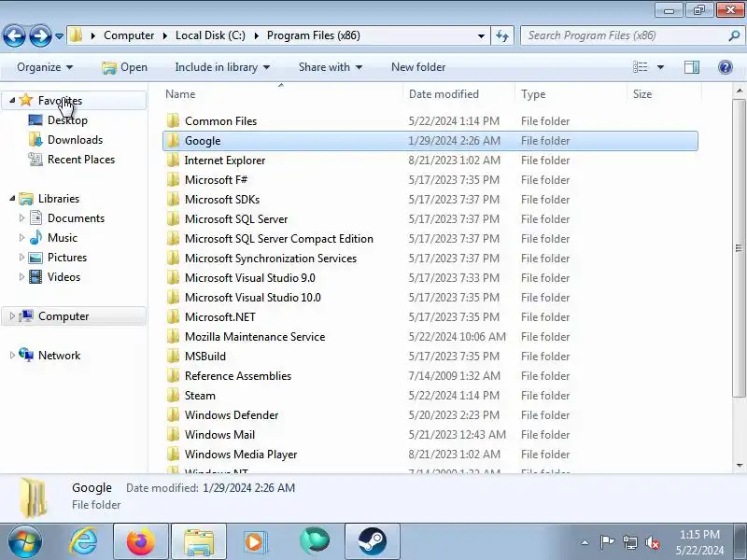Show hidden tray icons arrow

[x=585, y=542]
